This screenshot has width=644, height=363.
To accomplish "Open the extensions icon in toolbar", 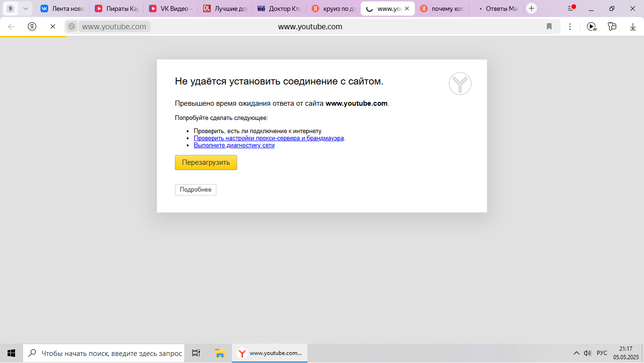I will 612,26.
